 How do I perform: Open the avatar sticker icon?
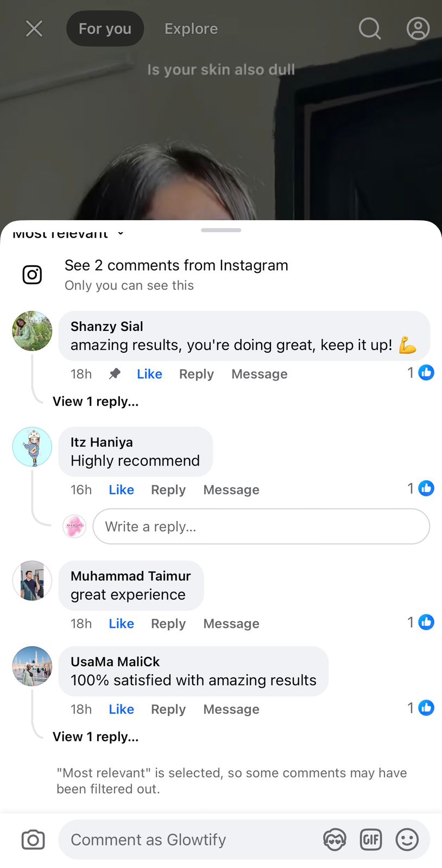(334, 840)
